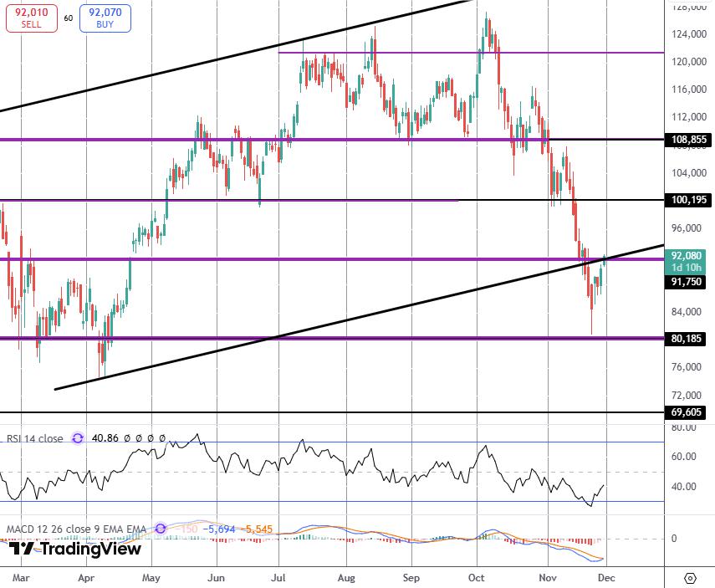Click the RSI indicator refresh icon
This screenshot has height=588, width=715.
78,438
